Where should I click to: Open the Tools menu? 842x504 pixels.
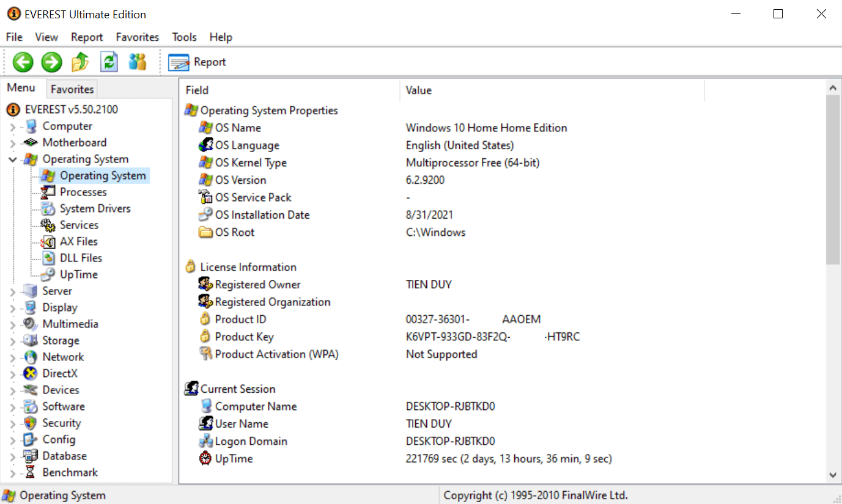[x=184, y=37]
